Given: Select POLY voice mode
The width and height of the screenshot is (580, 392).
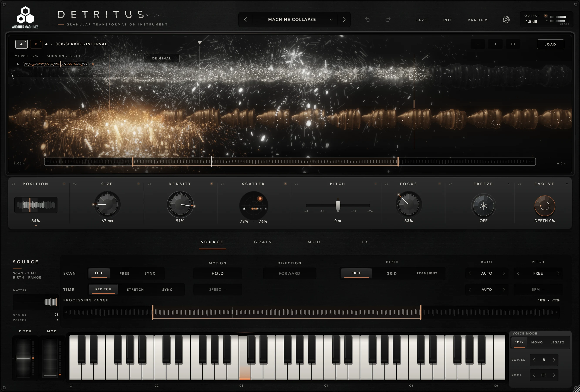Looking at the screenshot, I should click(519, 342).
